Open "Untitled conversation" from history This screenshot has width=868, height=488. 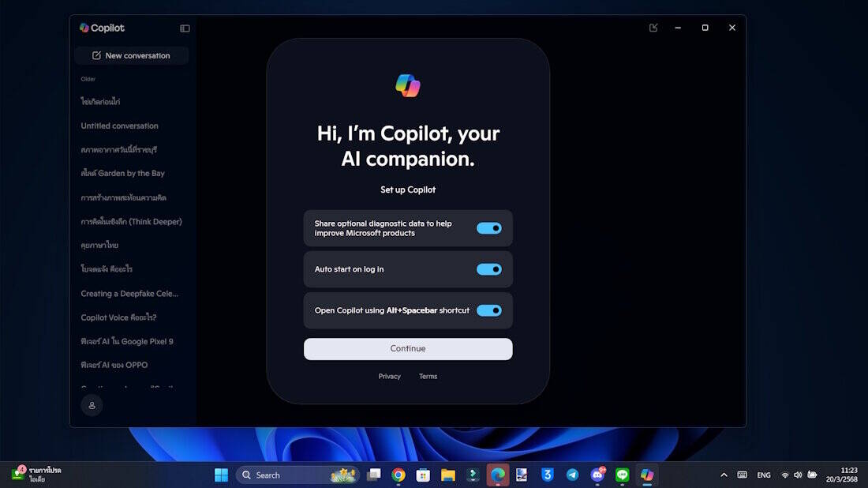coord(119,126)
